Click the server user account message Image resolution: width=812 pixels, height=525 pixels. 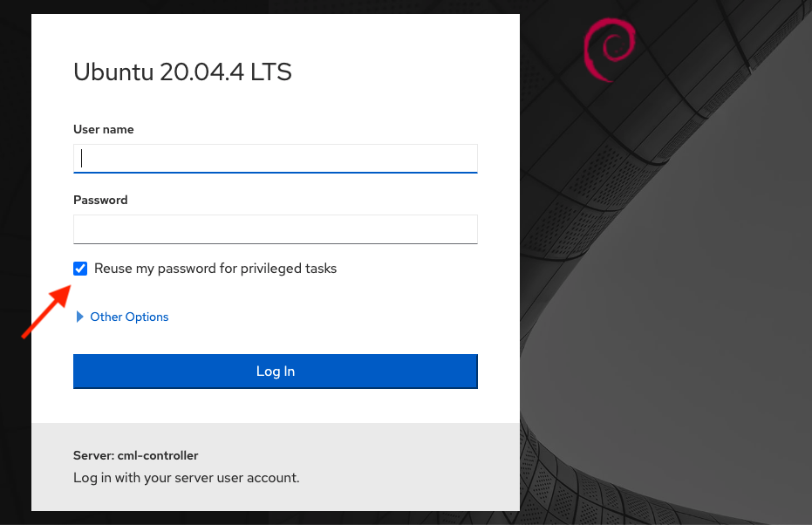[x=186, y=477]
